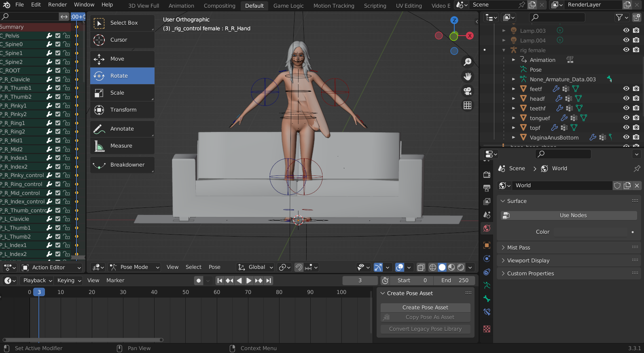
Task: Click the red X axis gizmo
Action: [x=470, y=36]
